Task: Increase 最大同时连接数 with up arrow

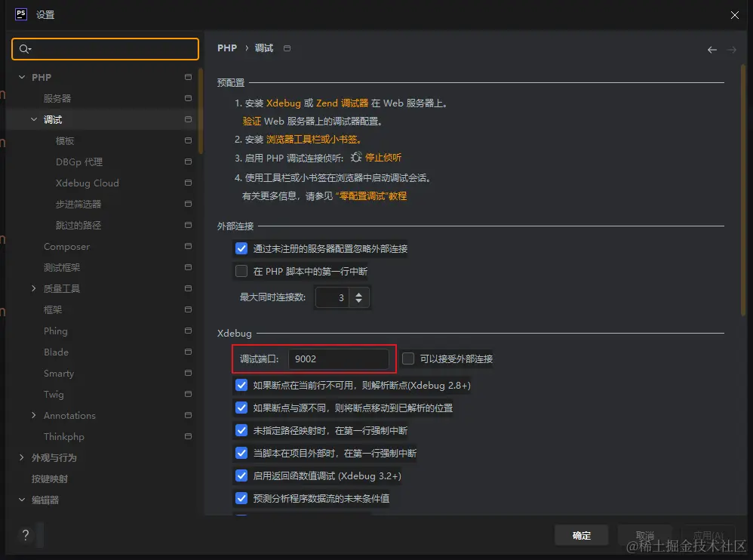Action: [358, 294]
